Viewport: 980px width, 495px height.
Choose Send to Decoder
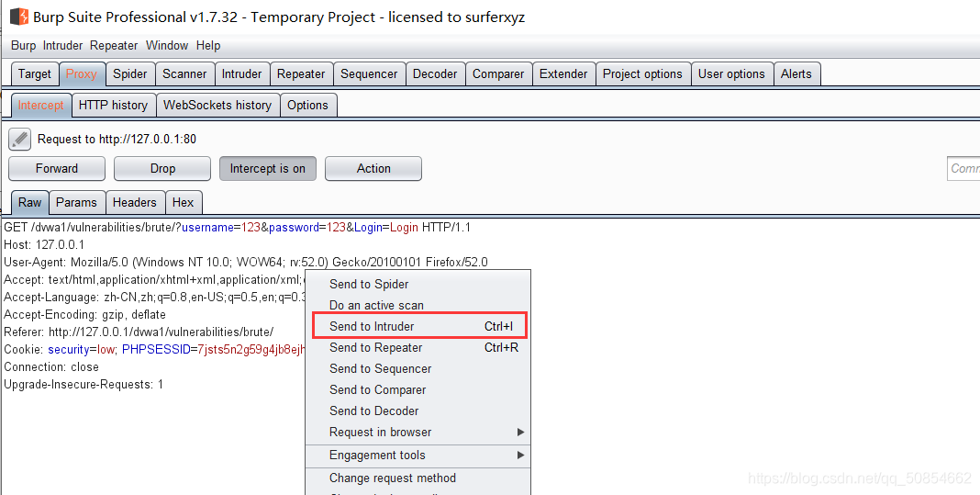click(418, 411)
